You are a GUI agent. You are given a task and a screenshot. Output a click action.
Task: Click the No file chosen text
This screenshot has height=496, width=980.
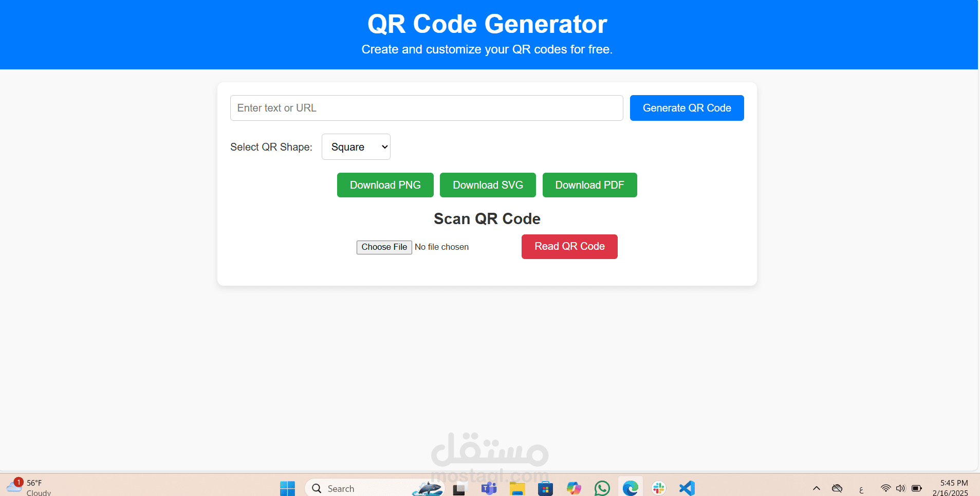(441, 247)
